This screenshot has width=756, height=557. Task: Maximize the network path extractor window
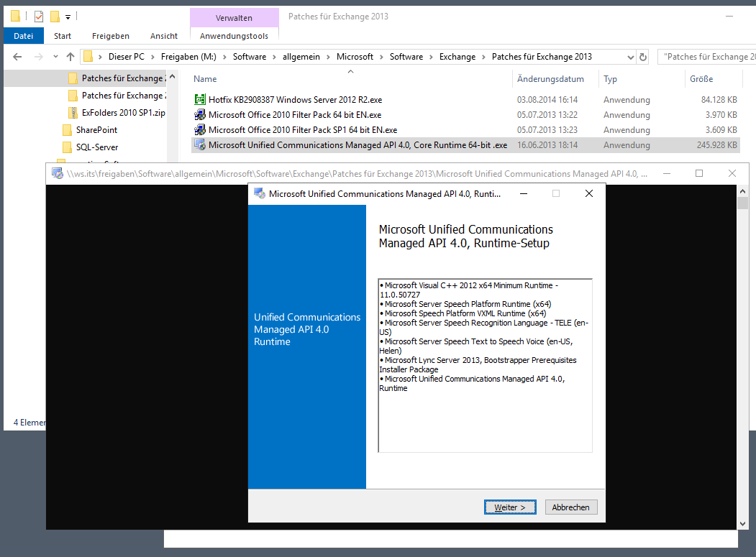(699, 173)
